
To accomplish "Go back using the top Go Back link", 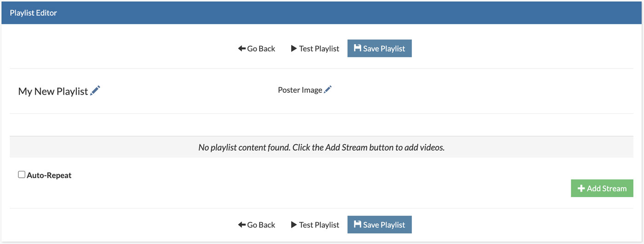I will (x=257, y=48).
